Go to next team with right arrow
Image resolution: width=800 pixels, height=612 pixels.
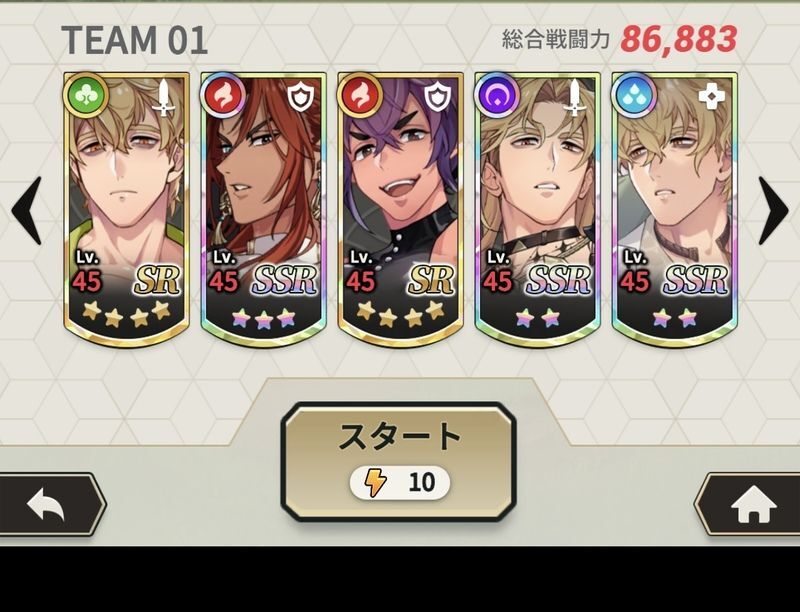click(x=773, y=210)
